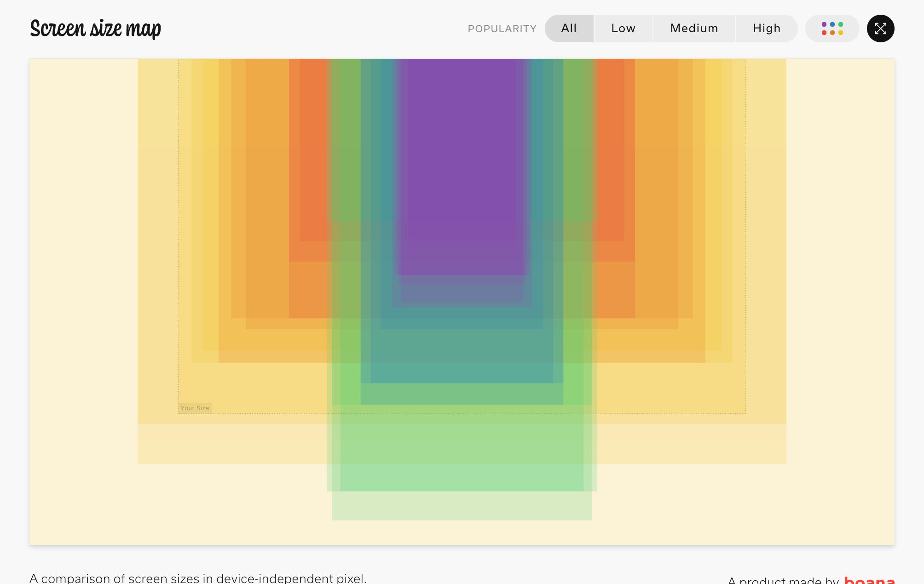The height and width of the screenshot is (584, 924).
Task: Filter by Low popularity
Action: [x=623, y=29]
